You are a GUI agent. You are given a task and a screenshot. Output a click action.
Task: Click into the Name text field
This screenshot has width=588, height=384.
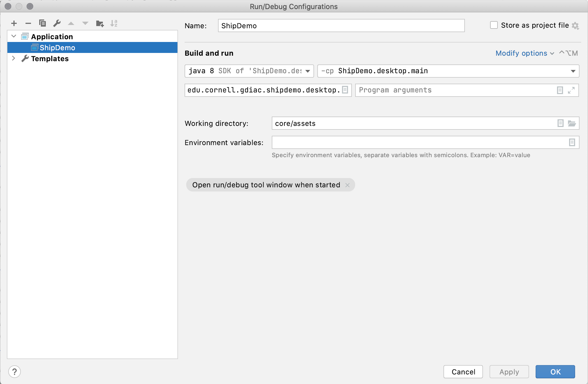[x=341, y=26]
